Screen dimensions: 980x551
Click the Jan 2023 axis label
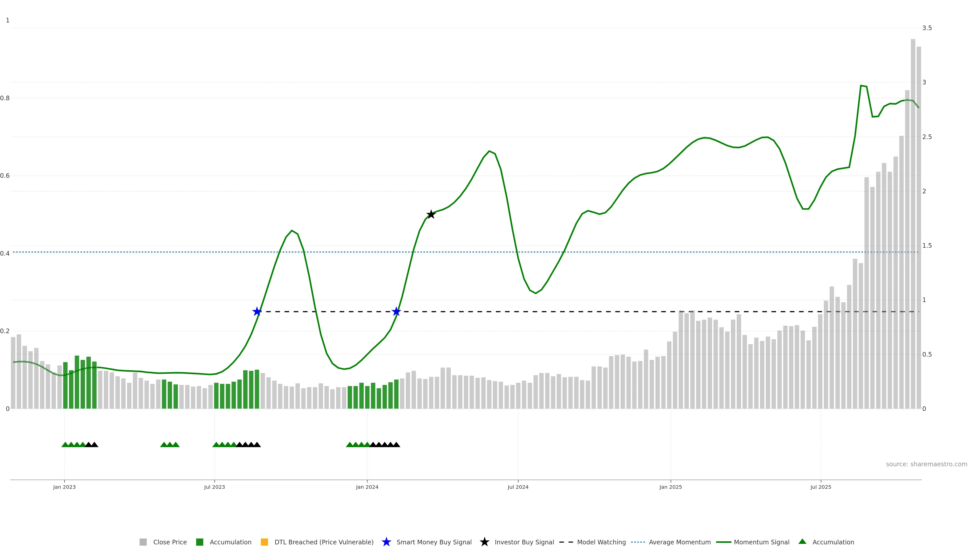click(64, 487)
